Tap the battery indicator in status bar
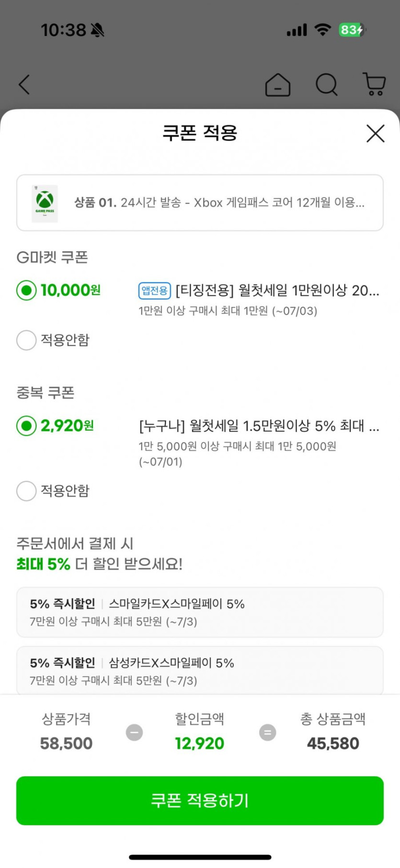The image size is (400, 868). pyautogui.click(x=352, y=30)
